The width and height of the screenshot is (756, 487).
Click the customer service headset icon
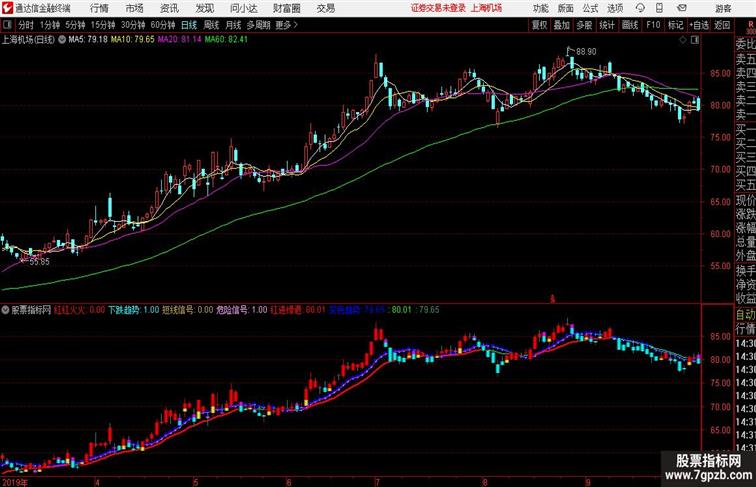tap(640, 8)
